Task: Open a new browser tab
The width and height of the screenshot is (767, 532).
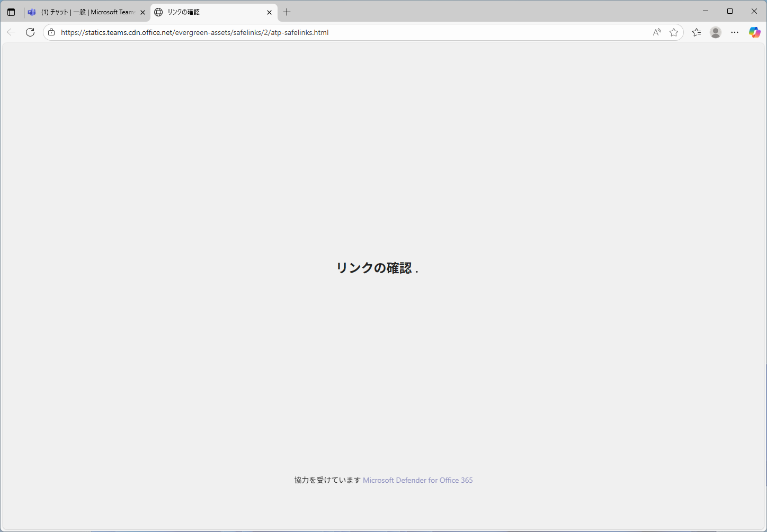Action: coord(287,12)
